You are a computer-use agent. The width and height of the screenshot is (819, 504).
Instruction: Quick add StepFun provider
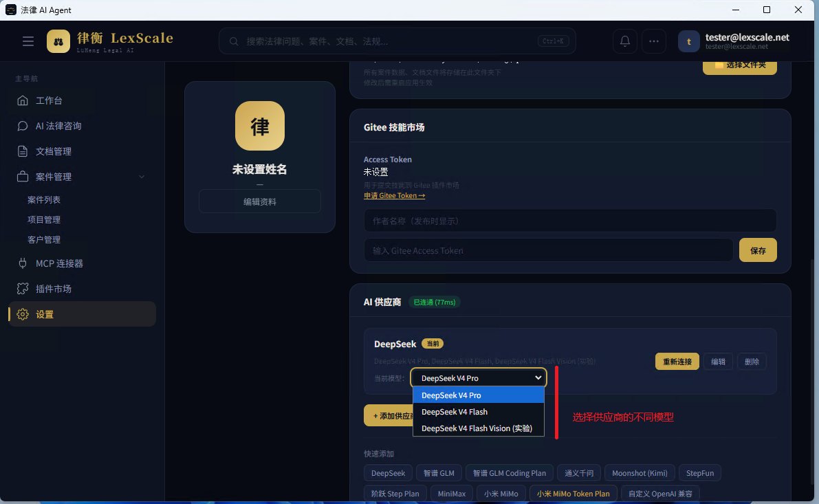[x=700, y=473]
